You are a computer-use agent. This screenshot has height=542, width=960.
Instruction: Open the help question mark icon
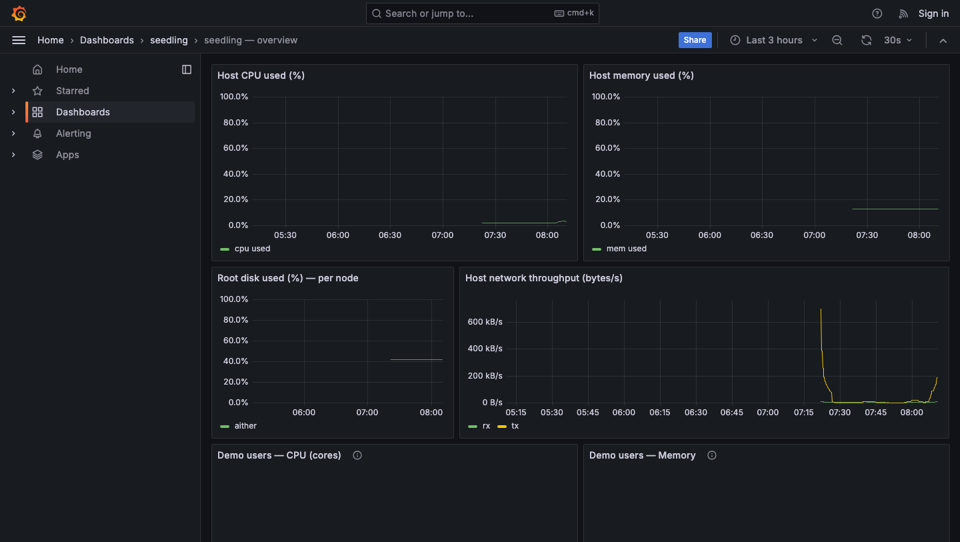[x=877, y=13]
